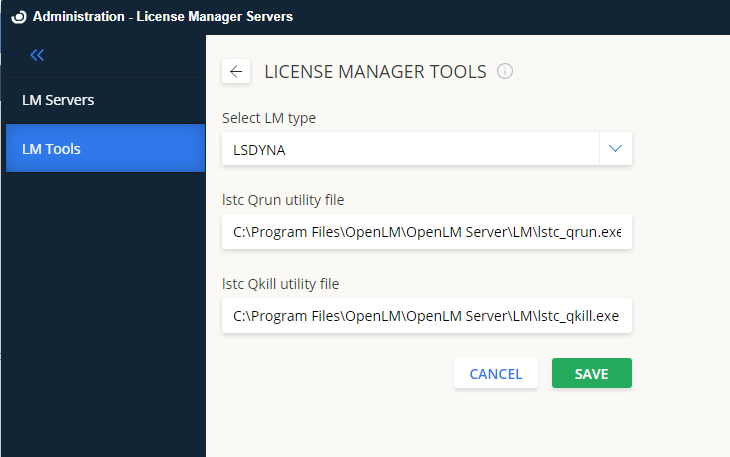This screenshot has height=457, width=730.
Task: Collapse the sidebar with the double chevron
Action: tap(37, 56)
